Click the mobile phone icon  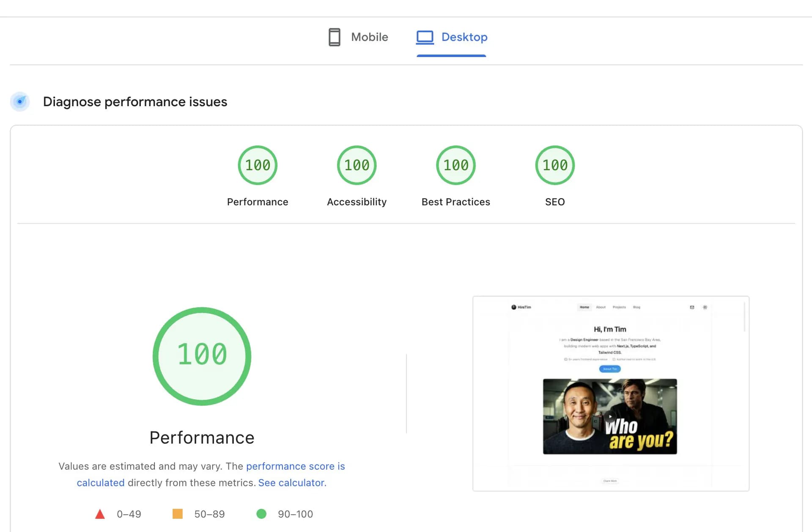pos(335,37)
